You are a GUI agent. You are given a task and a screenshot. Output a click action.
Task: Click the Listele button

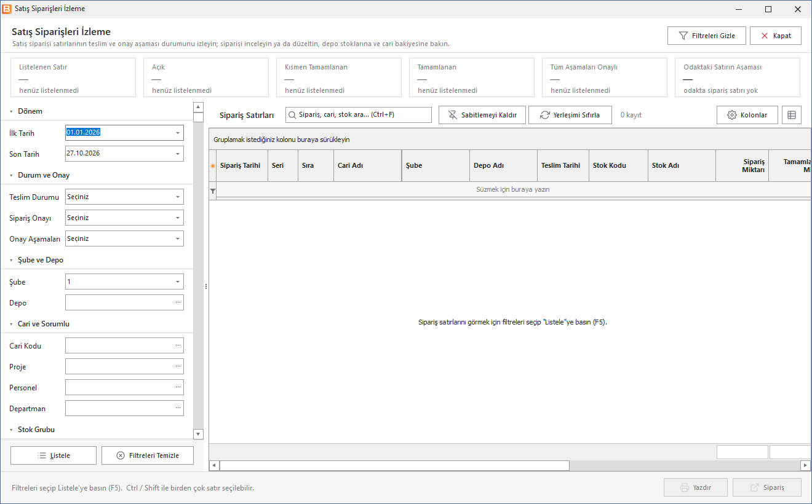pos(54,455)
